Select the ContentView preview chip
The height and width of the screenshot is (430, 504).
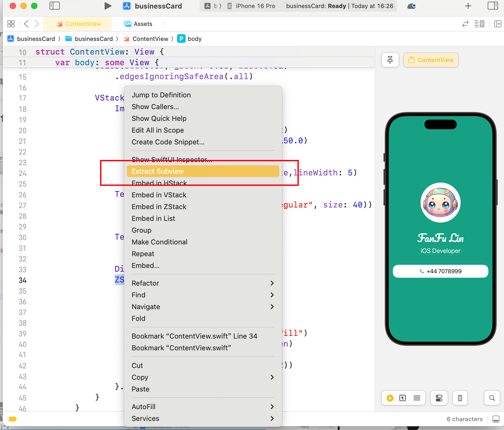(431, 60)
